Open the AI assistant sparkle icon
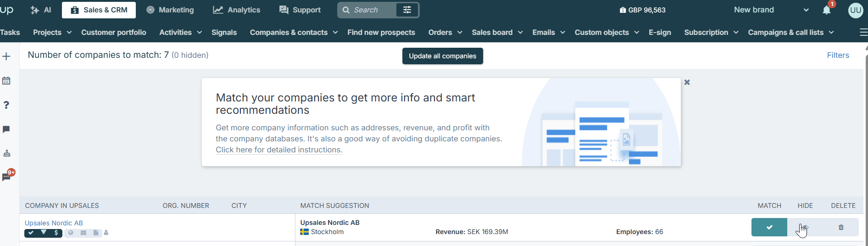Screen dimensions: 868x246 tap(35, 10)
